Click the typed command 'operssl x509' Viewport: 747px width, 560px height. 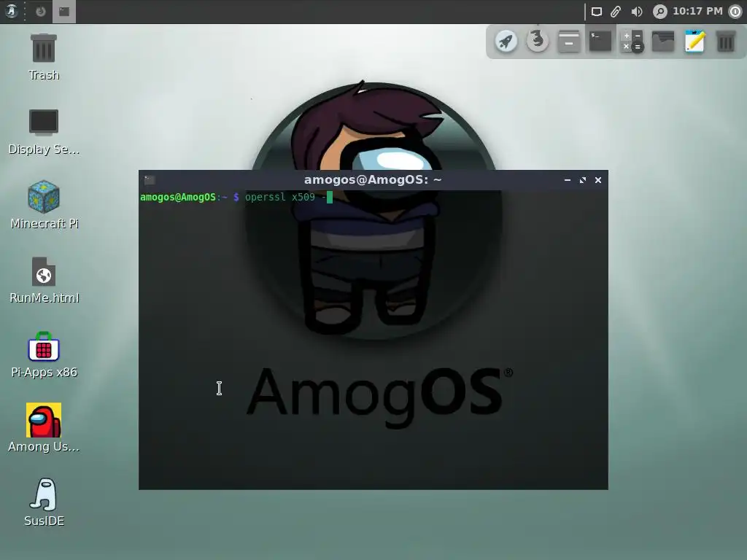tap(279, 197)
